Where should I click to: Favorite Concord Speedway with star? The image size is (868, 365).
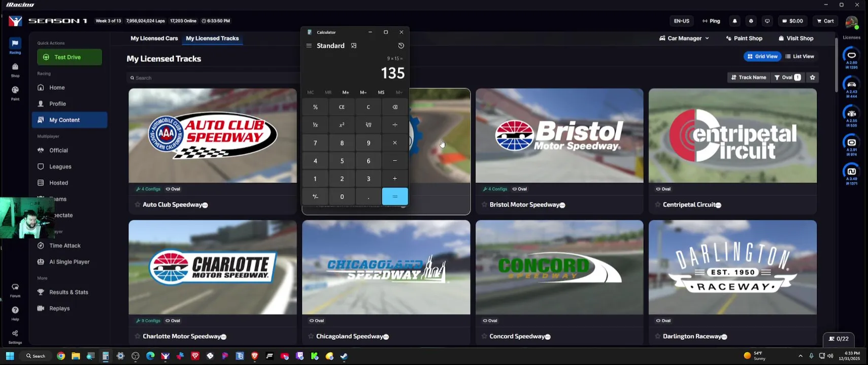coord(484,336)
